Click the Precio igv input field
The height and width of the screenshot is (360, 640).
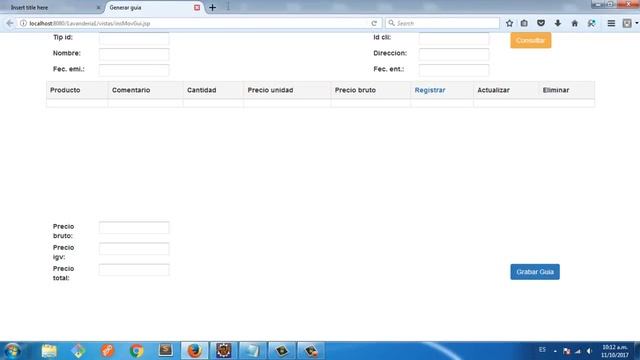[x=134, y=249]
